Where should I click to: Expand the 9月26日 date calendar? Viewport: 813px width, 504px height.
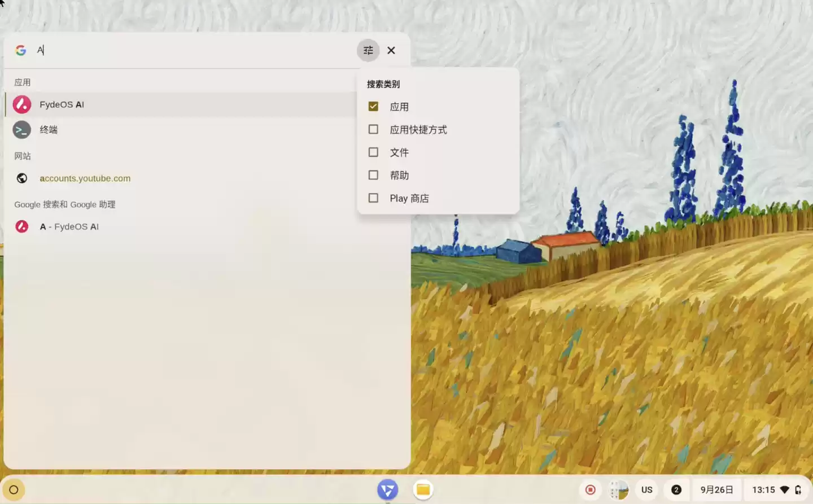(716, 490)
